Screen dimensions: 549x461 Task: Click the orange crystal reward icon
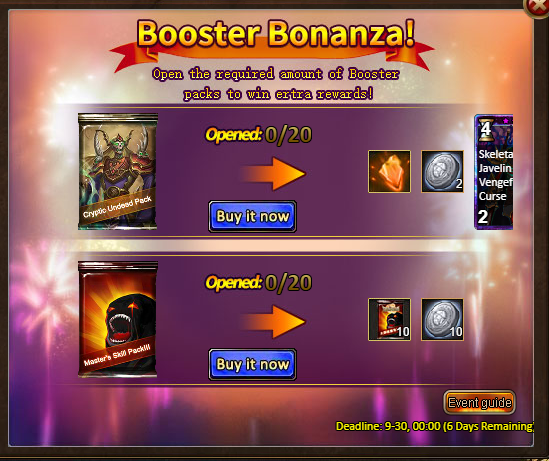pos(389,172)
